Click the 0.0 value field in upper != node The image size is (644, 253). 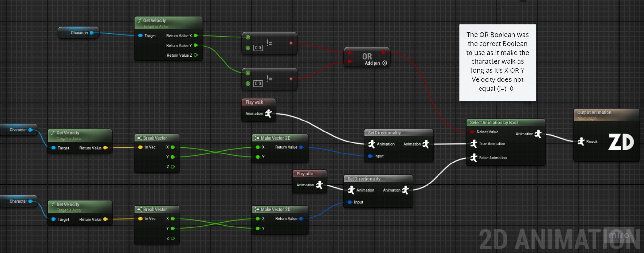pos(258,48)
